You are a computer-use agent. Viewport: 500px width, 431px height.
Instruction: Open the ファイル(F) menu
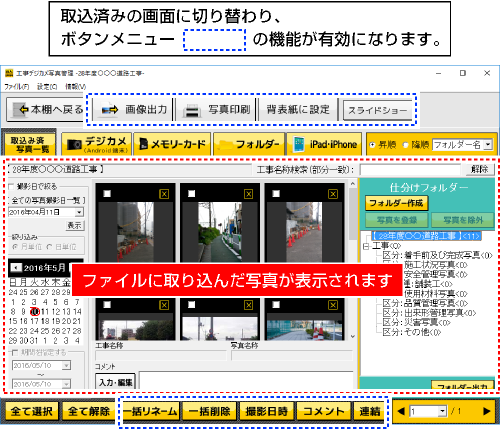click(x=16, y=87)
